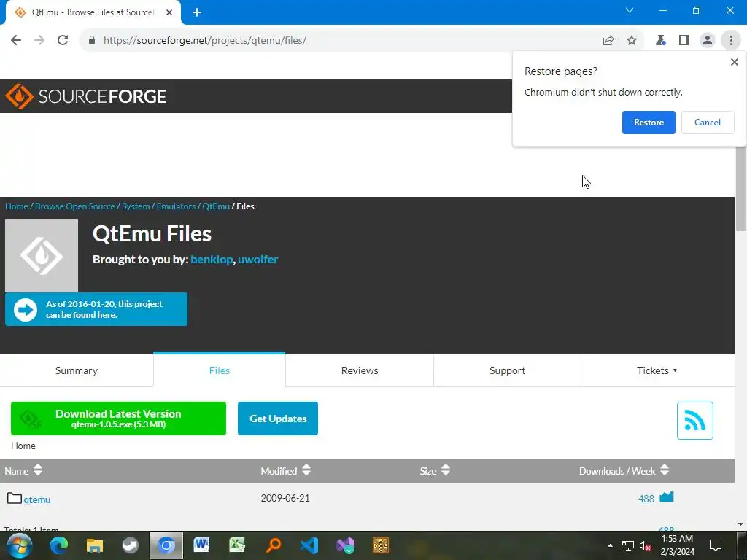
Task: Launch Microsoft Edge from taskbar
Action: click(x=59, y=545)
